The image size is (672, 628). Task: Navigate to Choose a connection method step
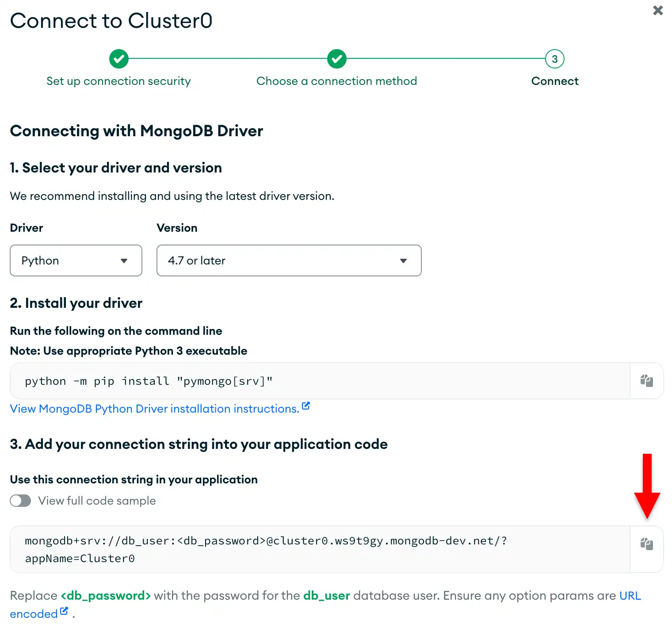coord(336,81)
